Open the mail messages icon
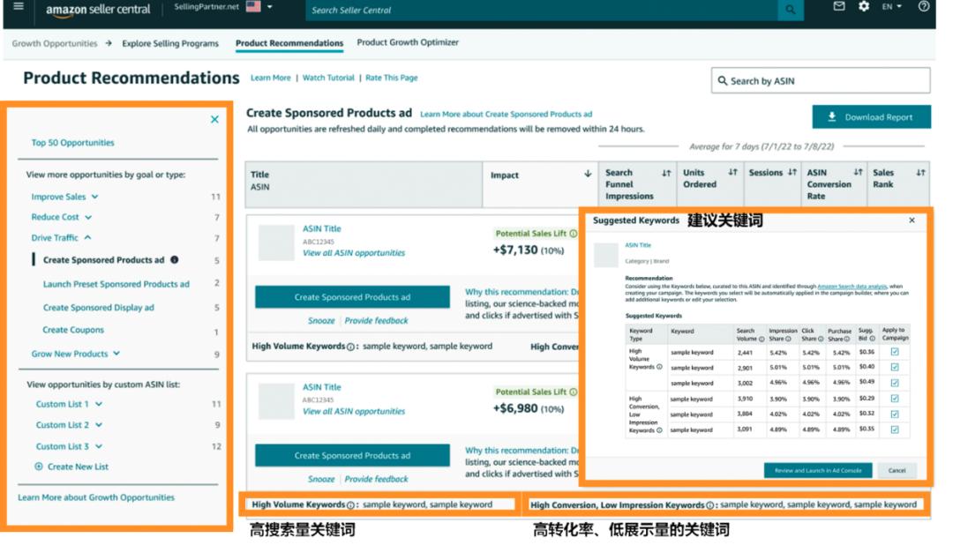This screenshot has height=560, width=953. click(839, 6)
